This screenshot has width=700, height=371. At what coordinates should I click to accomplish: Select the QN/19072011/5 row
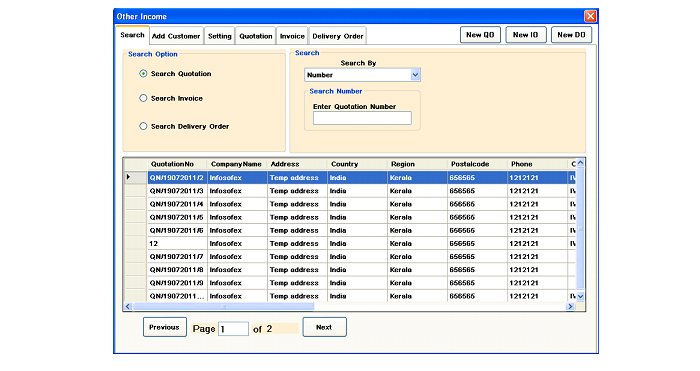point(350,217)
